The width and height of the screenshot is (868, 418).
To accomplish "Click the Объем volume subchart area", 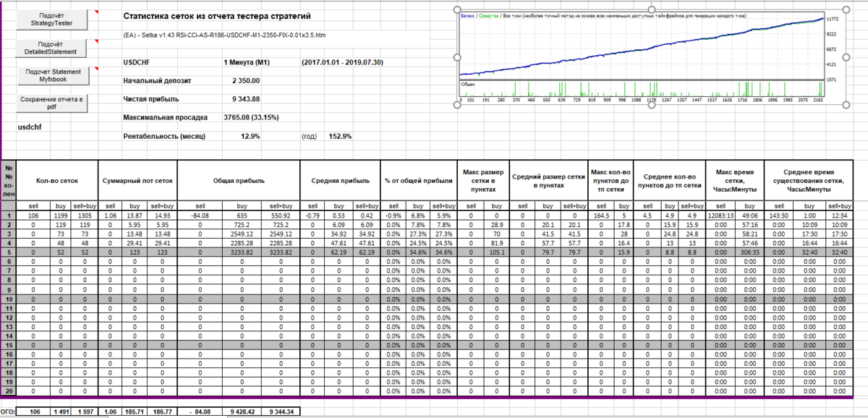I will tap(642, 90).
